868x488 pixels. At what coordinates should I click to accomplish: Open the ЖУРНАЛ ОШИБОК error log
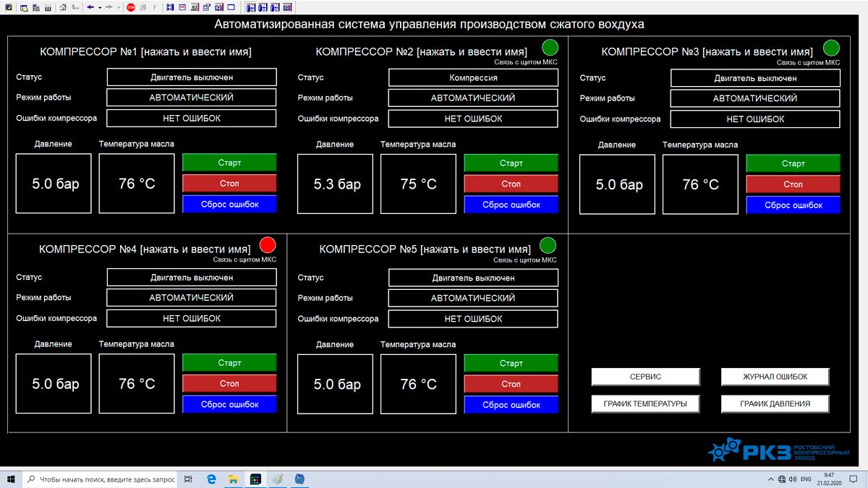775,377
